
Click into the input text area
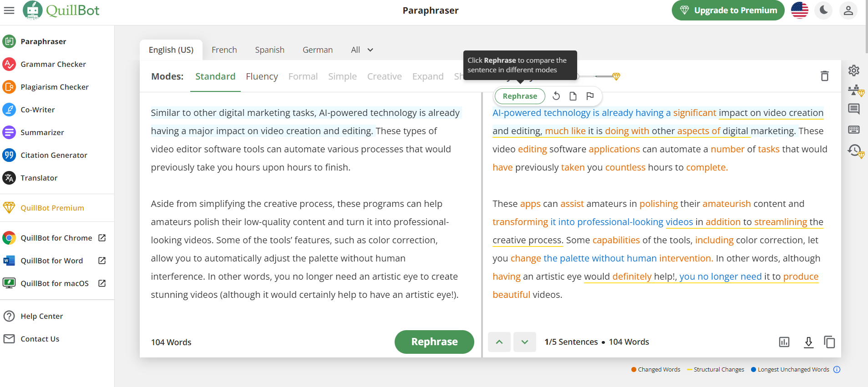310,209
